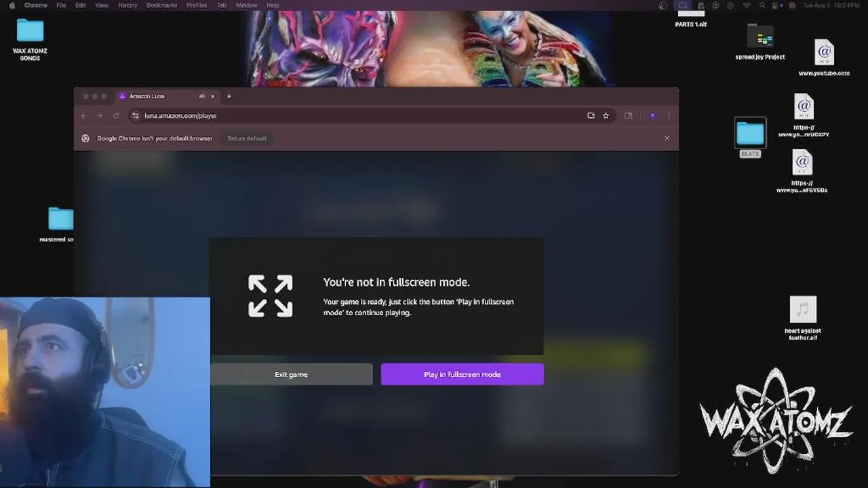The height and width of the screenshot is (488, 868).
Task: Open the Bookmarks menu
Action: point(162,5)
